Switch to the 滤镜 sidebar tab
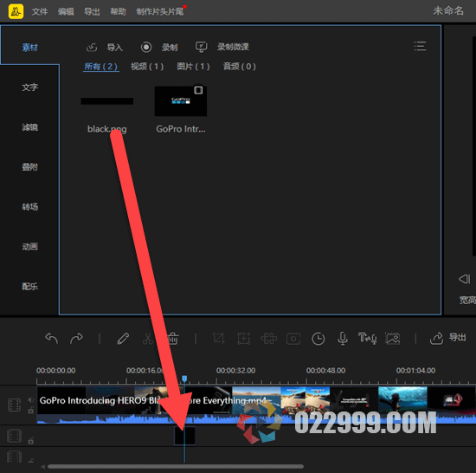 (x=29, y=127)
